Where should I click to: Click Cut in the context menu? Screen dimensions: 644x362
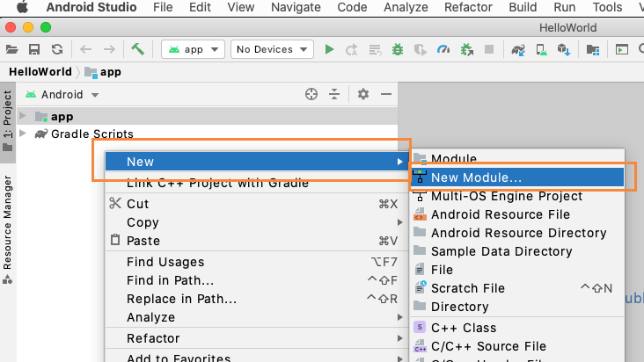point(257,204)
